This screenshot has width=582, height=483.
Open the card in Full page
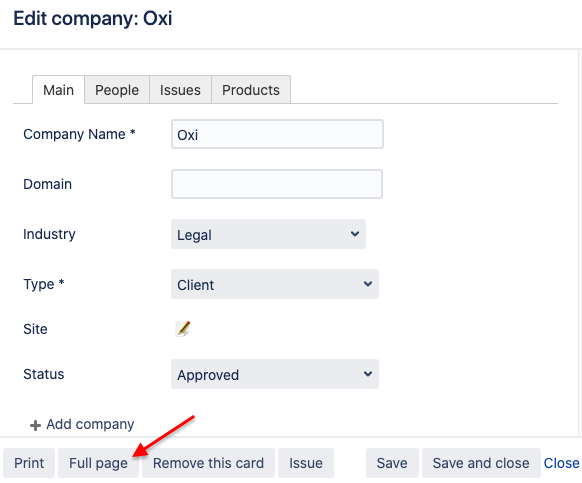(98, 463)
